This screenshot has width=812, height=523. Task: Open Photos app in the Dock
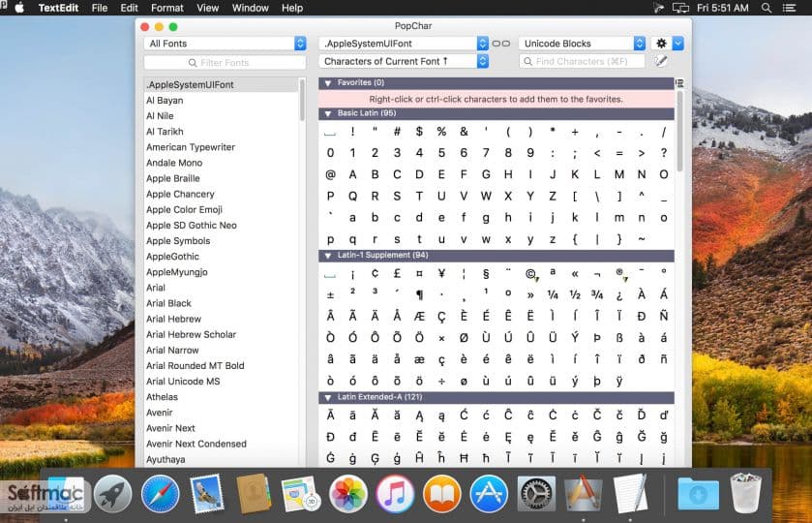coord(347,494)
